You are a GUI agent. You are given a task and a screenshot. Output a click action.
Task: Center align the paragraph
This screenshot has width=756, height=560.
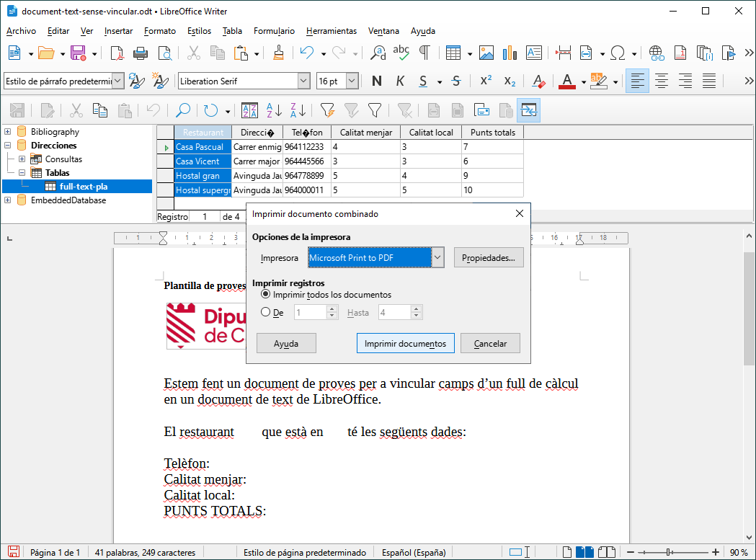661,81
